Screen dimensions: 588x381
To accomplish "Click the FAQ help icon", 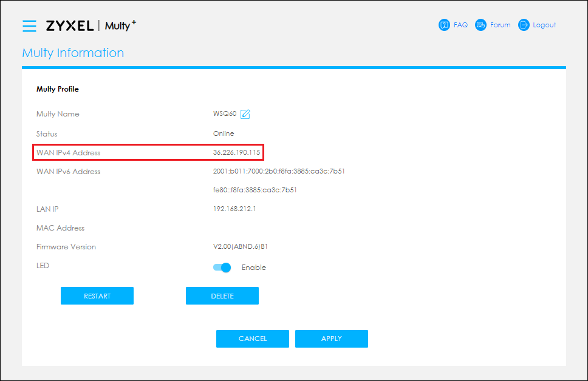I will [x=444, y=25].
